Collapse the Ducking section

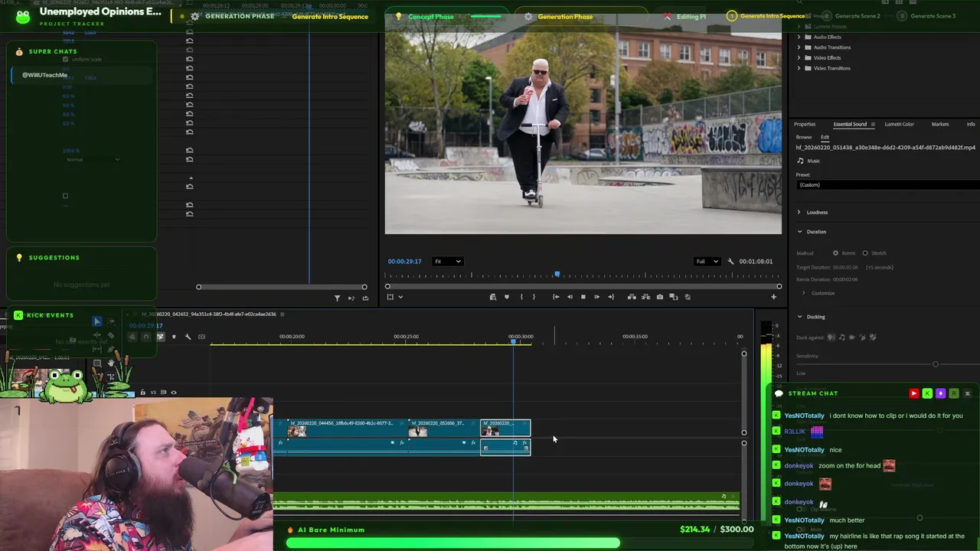click(x=799, y=316)
